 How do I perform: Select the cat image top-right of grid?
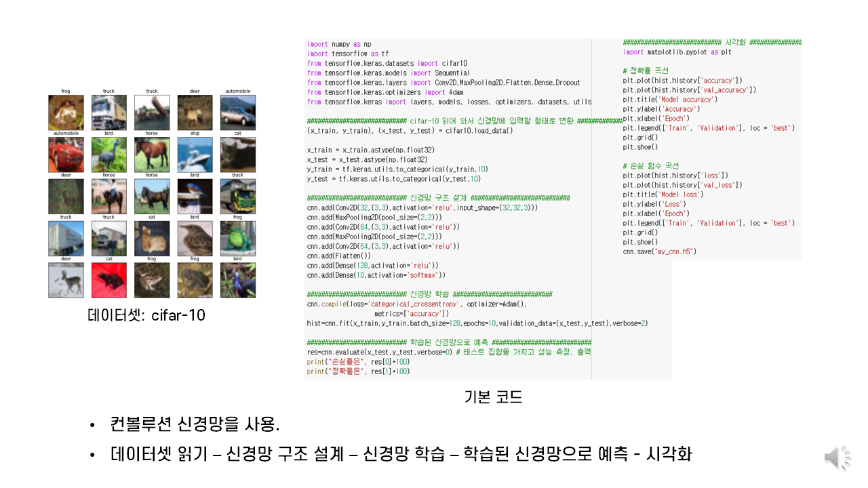click(237, 155)
